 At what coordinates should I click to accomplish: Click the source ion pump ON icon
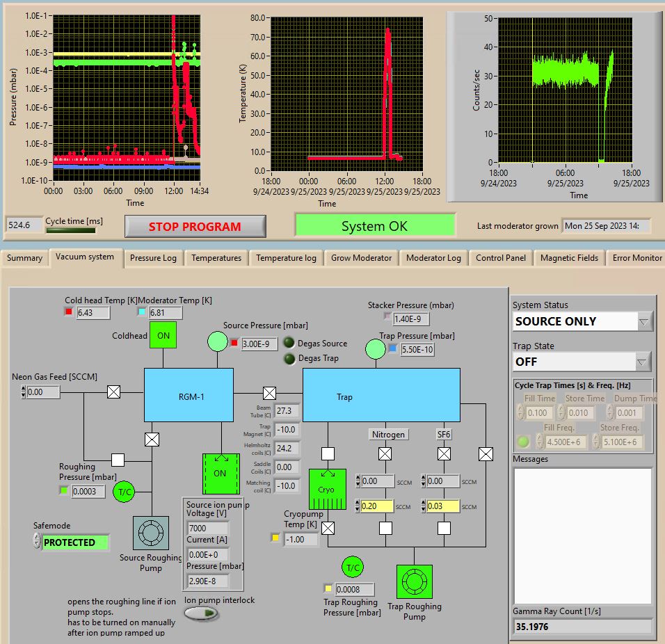pyautogui.click(x=220, y=474)
